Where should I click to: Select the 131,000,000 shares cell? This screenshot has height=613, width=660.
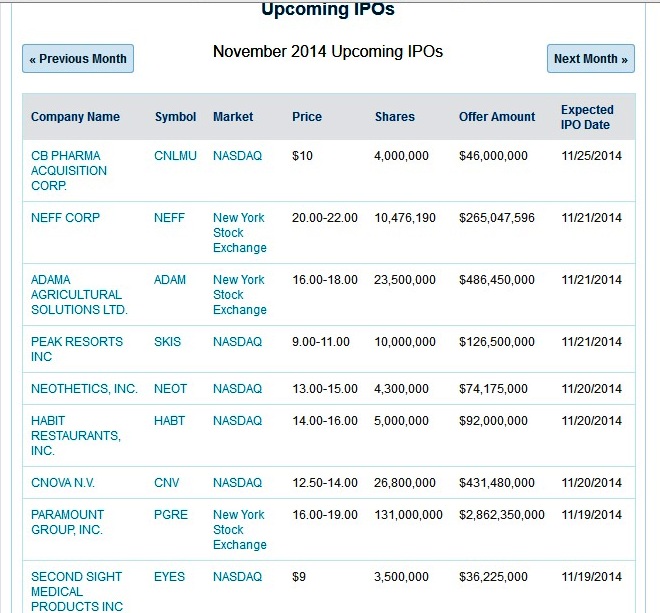(x=408, y=514)
